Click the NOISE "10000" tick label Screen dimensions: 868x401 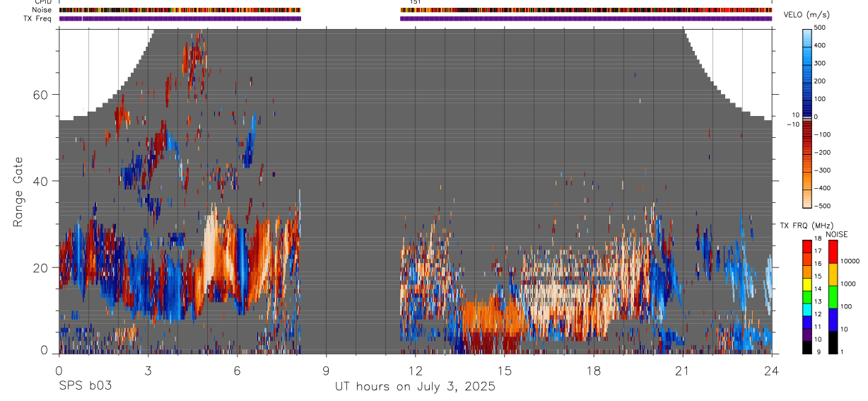tap(849, 261)
